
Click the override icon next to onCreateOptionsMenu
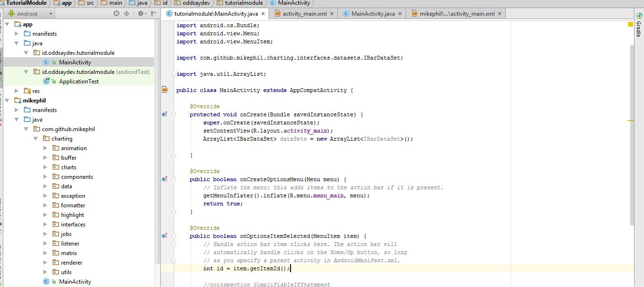click(165, 179)
